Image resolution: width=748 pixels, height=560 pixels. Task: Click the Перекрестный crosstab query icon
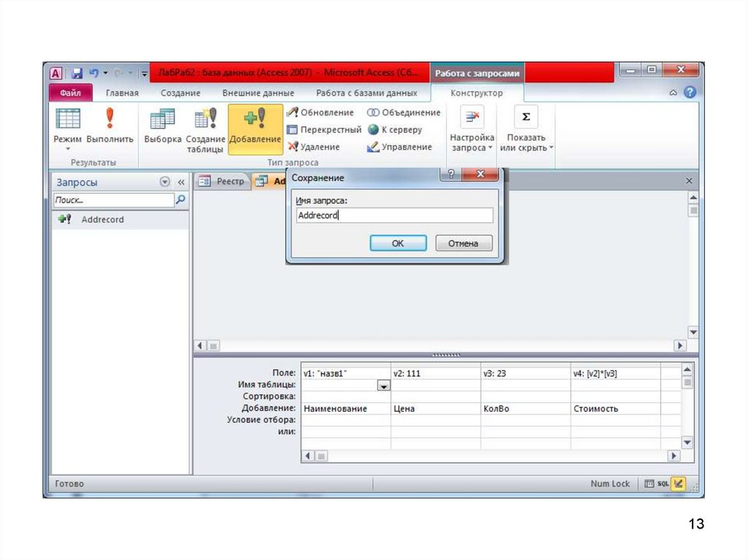pos(292,130)
